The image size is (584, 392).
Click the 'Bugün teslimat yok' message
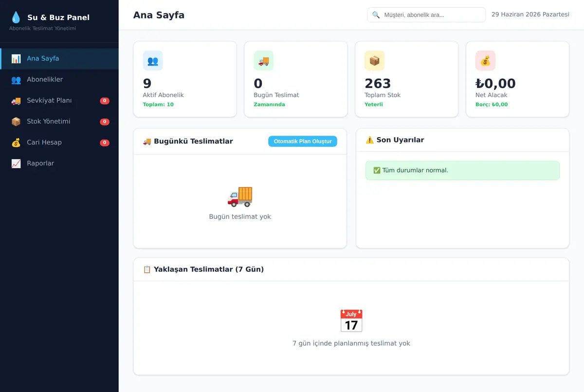pyautogui.click(x=240, y=217)
